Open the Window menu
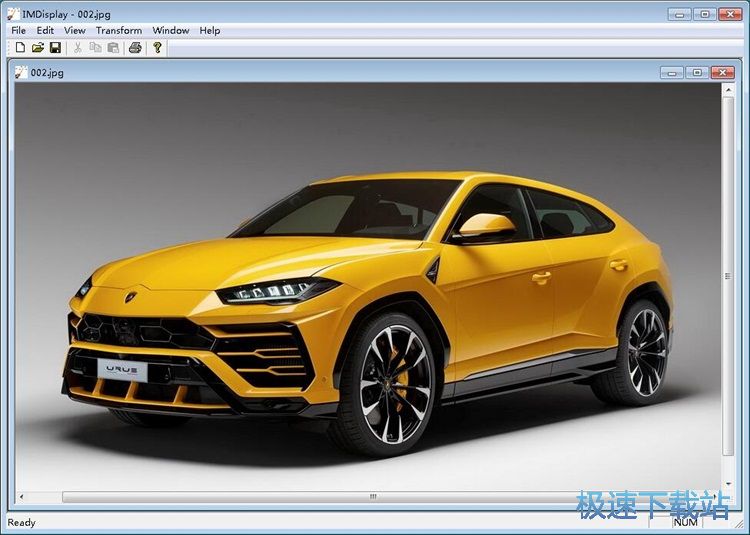This screenshot has height=535, width=750. pos(171,30)
